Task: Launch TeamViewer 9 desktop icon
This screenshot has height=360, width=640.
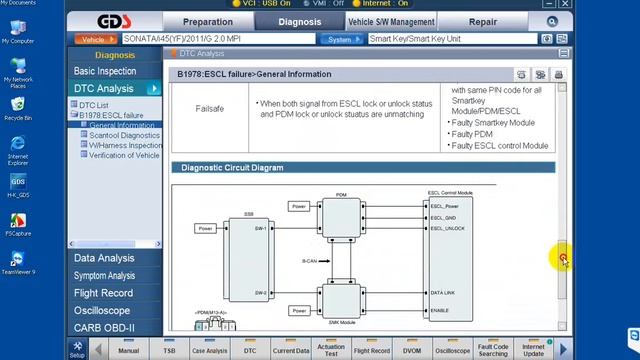Action: (x=18, y=263)
